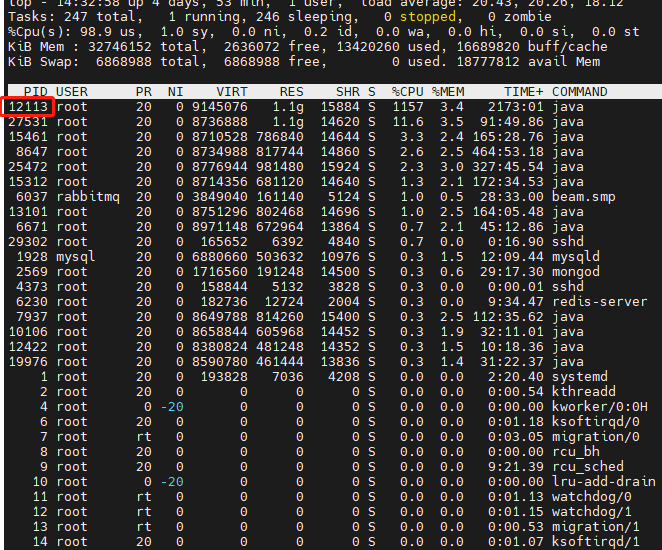This screenshot has width=662, height=550.
Task: Click the %MEM column header
Action: point(448,92)
